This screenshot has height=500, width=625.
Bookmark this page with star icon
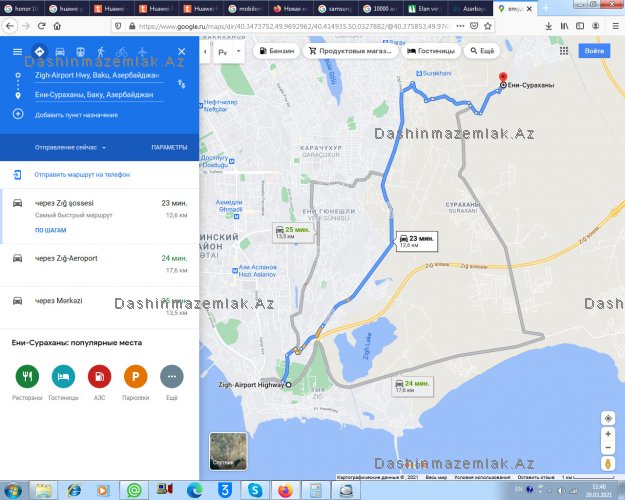487,26
